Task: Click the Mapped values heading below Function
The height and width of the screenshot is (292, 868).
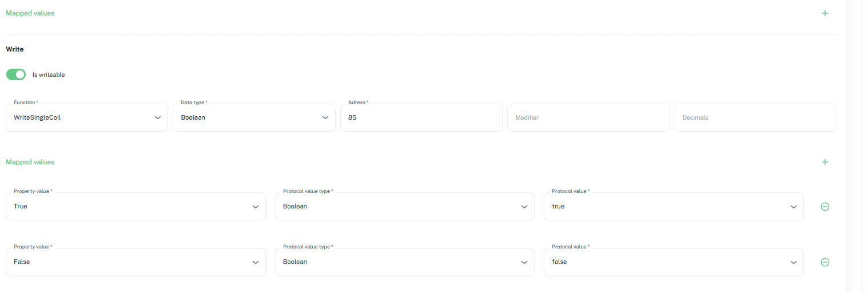Action: tap(30, 162)
